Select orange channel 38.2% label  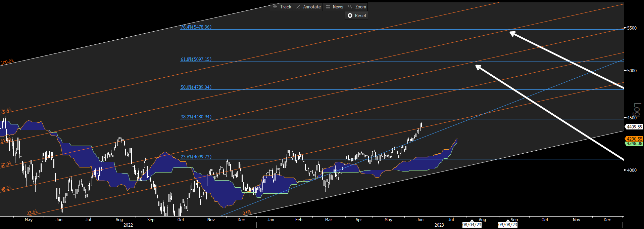pos(6,189)
